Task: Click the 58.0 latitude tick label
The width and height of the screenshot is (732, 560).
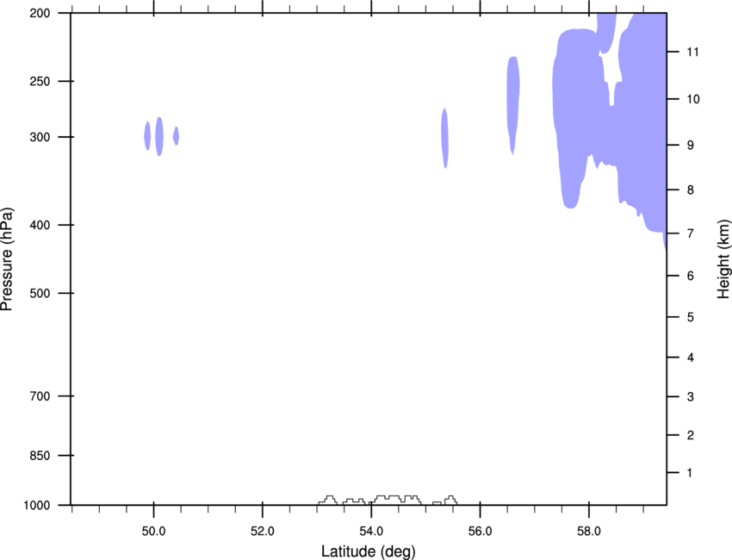Action: pyautogui.click(x=589, y=532)
